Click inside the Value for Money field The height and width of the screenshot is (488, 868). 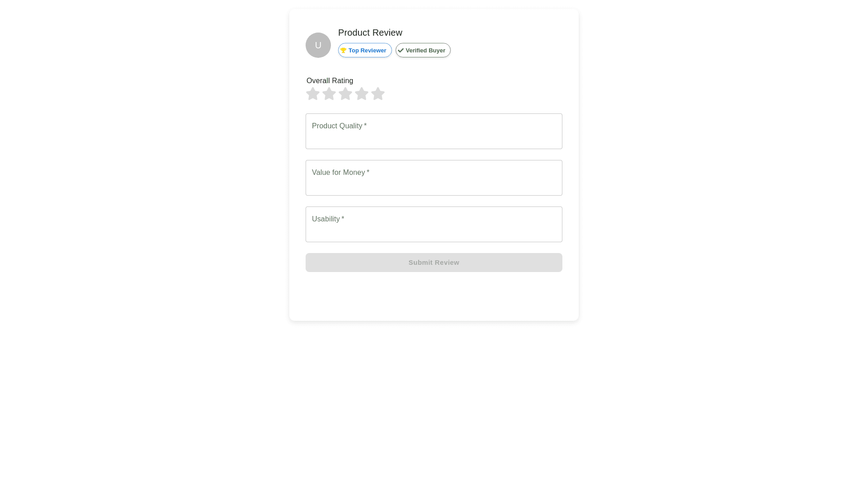(x=434, y=183)
